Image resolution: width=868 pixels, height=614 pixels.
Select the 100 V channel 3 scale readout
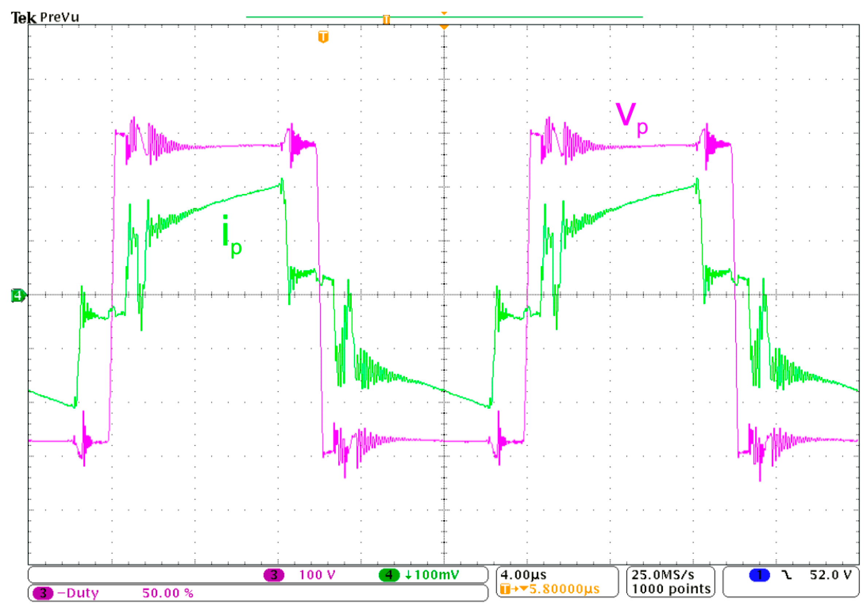pyautogui.click(x=317, y=575)
